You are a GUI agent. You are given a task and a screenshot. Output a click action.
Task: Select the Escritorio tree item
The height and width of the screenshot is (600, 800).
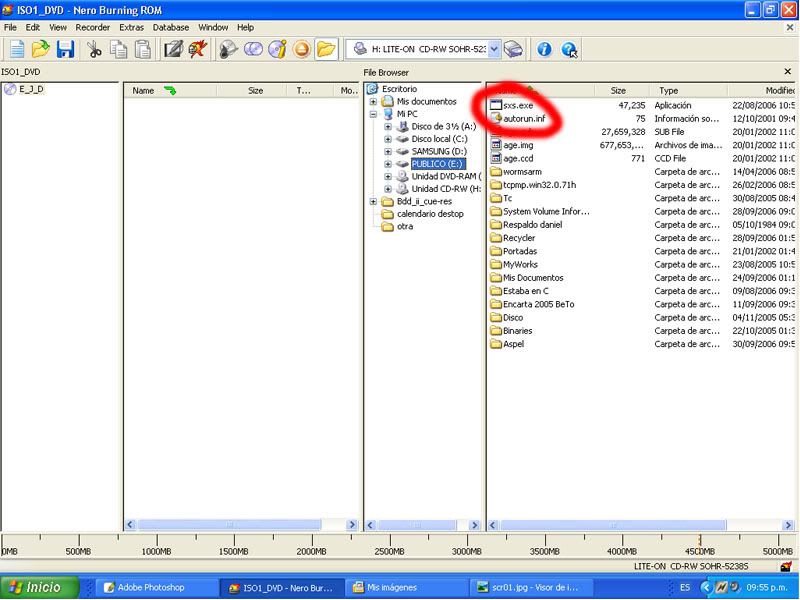click(399, 89)
